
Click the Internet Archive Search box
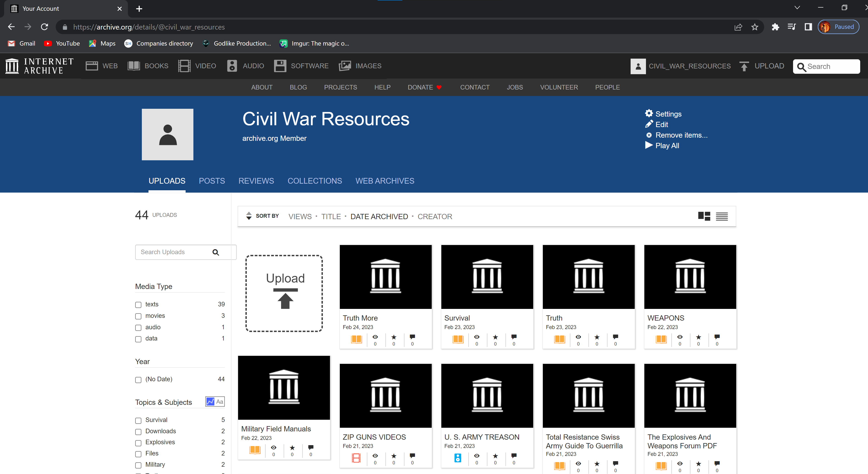(x=826, y=66)
